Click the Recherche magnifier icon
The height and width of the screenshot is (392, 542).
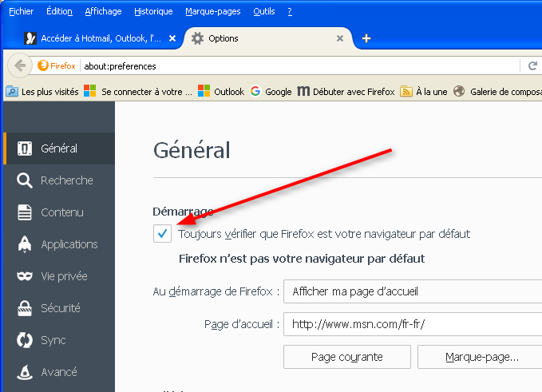[25, 180]
